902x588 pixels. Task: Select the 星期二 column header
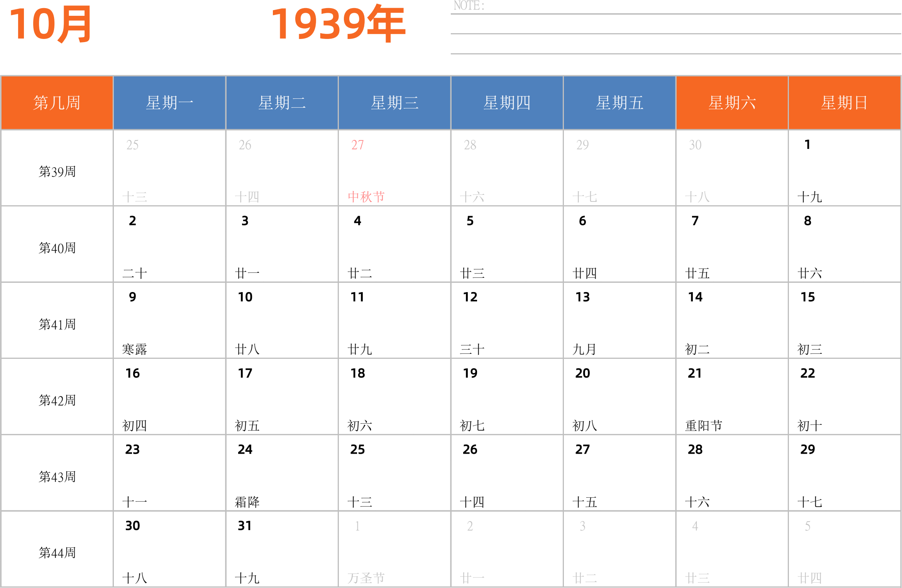282,103
